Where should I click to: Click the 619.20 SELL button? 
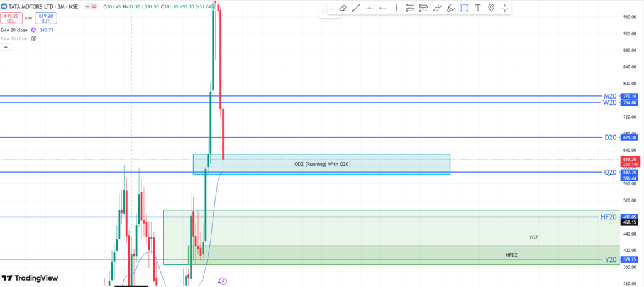11,18
